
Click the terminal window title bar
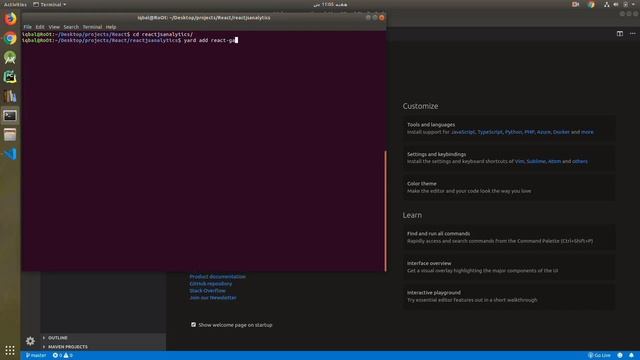(204, 18)
